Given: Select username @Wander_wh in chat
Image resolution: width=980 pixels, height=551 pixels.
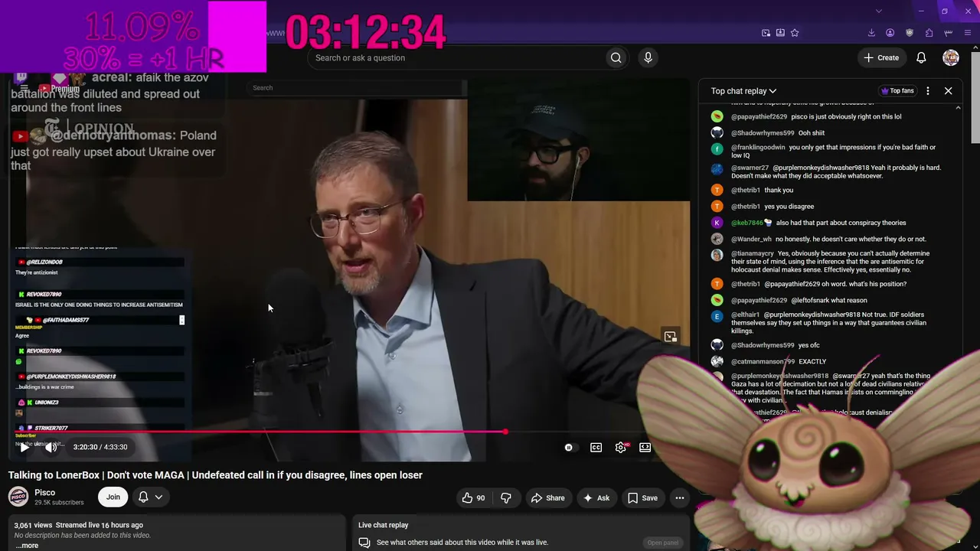Looking at the screenshot, I should coord(751,240).
